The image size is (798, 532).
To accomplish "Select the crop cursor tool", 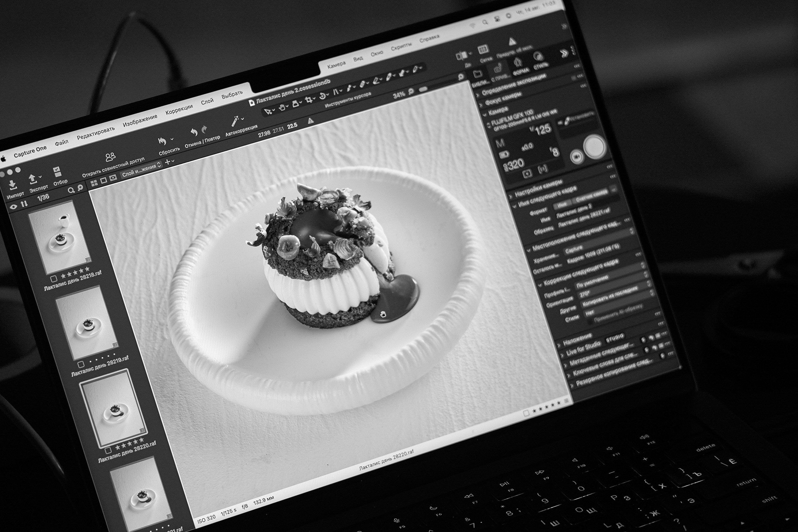I will [x=309, y=100].
